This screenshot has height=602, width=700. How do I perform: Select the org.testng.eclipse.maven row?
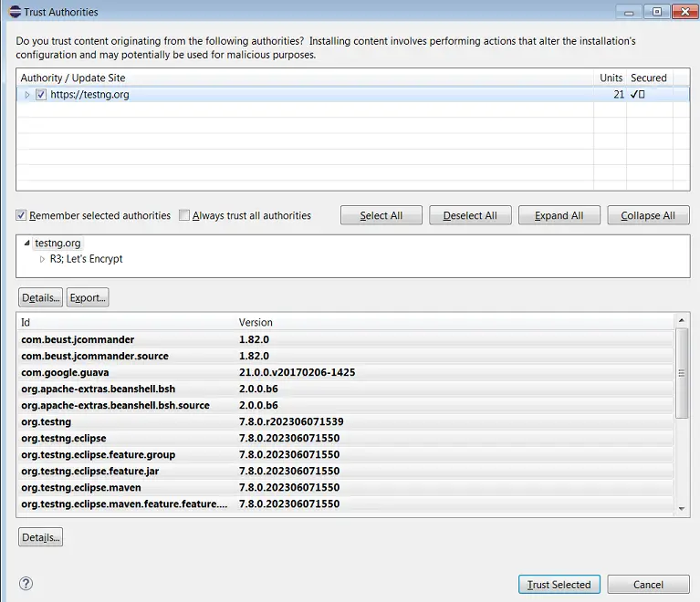coord(346,488)
